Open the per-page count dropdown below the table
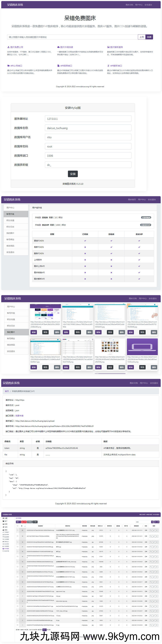The height and width of the screenshot is (644, 162). (x=44, y=630)
